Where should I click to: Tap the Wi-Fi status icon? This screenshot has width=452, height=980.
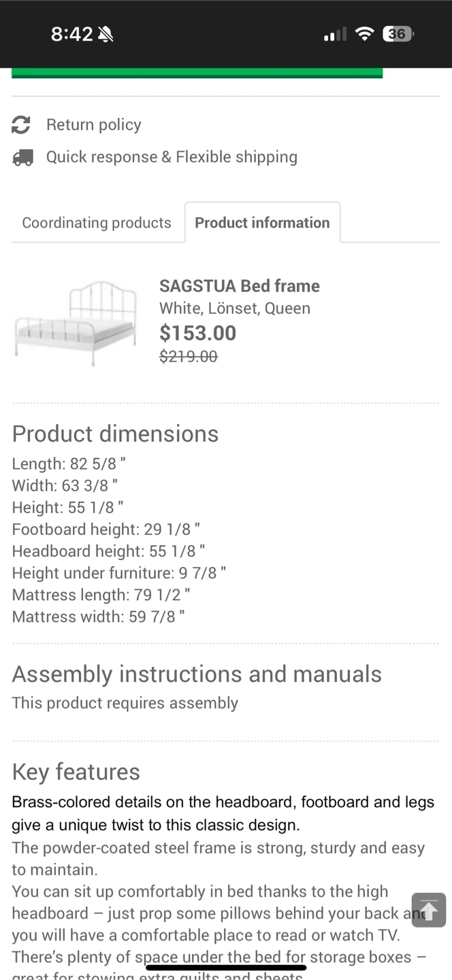tap(365, 34)
